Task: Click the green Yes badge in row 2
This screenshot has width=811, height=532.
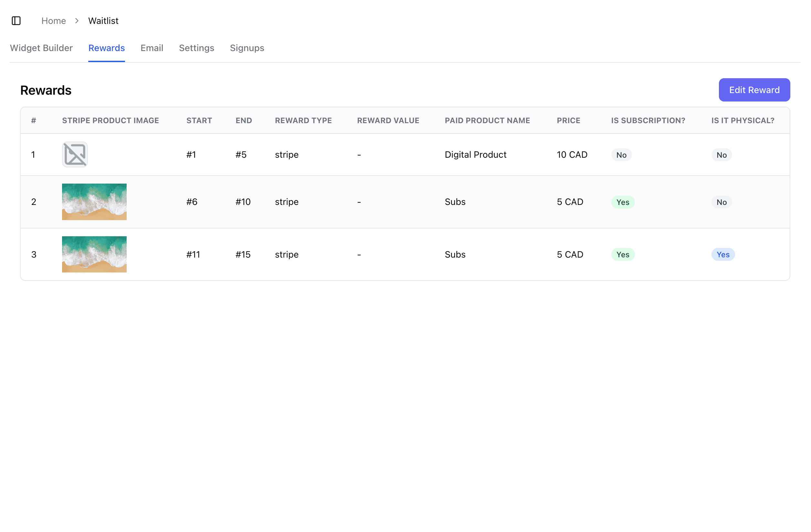Action: click(x=623, y=202)
